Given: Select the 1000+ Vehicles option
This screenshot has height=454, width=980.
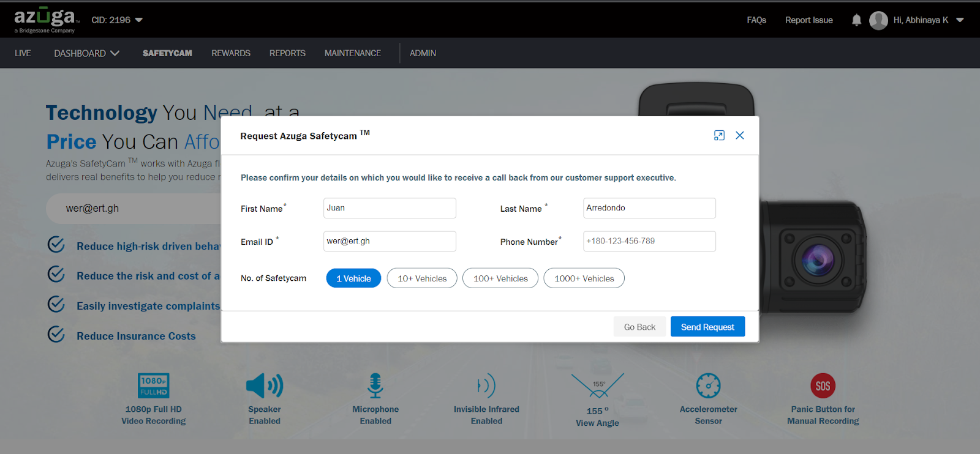Looking at the screenshot, I should coord(584,278).
